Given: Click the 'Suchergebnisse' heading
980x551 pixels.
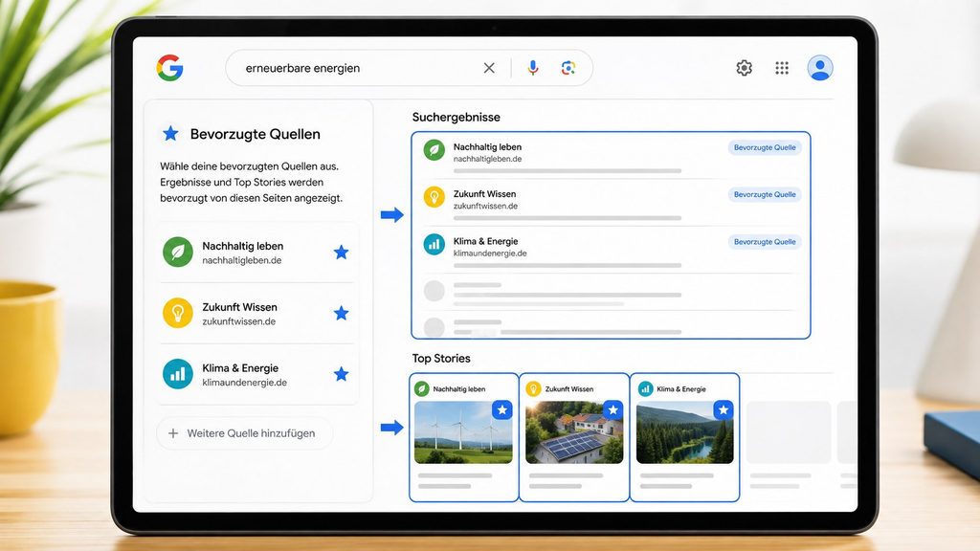Looking at the screenshot, I should tap(457, 117).
